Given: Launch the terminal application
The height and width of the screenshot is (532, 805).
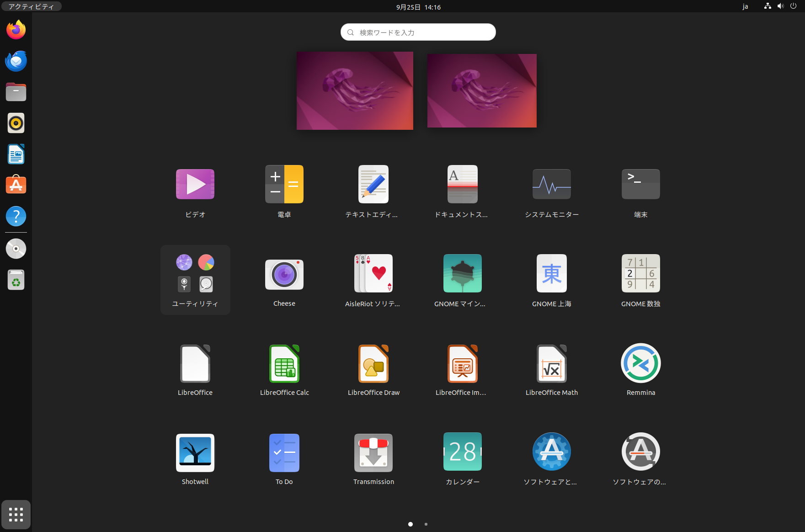Looking at the screenshot, I should 640,185.
